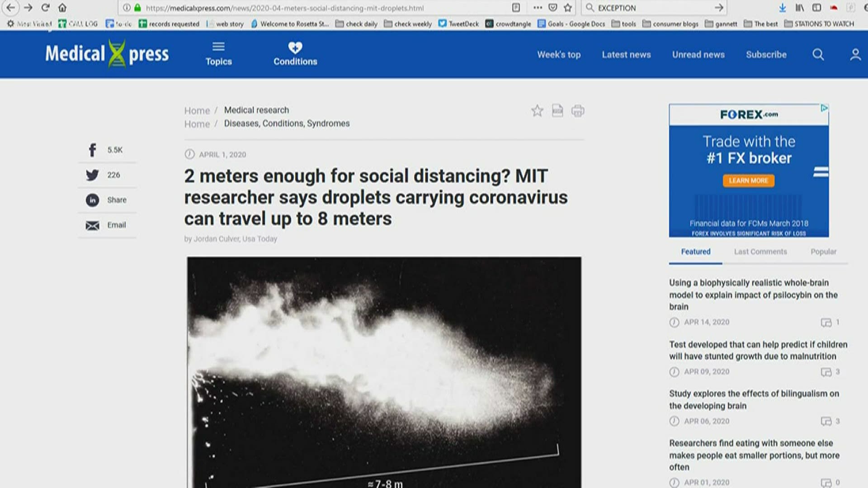Switch to the Last Comments tab
Image resolution: width=868 pixels, height=488 pixels.
[760, 252]
